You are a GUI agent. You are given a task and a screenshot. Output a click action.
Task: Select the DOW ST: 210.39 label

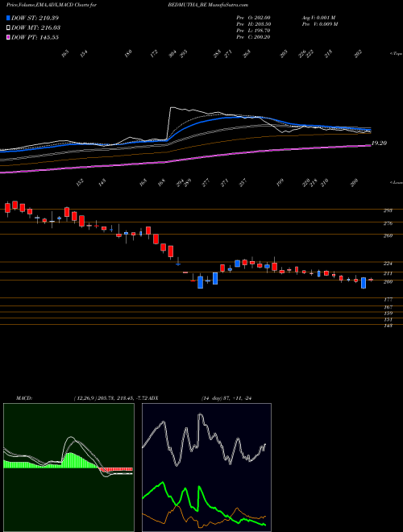pyautogui.click(x=35, y=18)
